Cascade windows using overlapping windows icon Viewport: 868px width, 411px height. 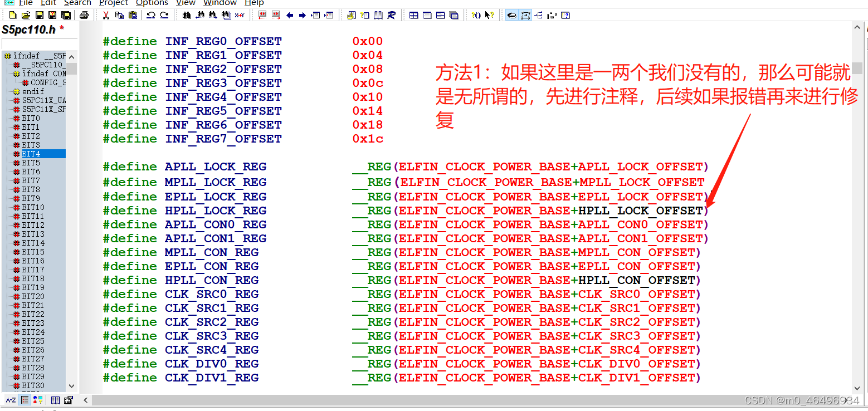coord(453,15)
